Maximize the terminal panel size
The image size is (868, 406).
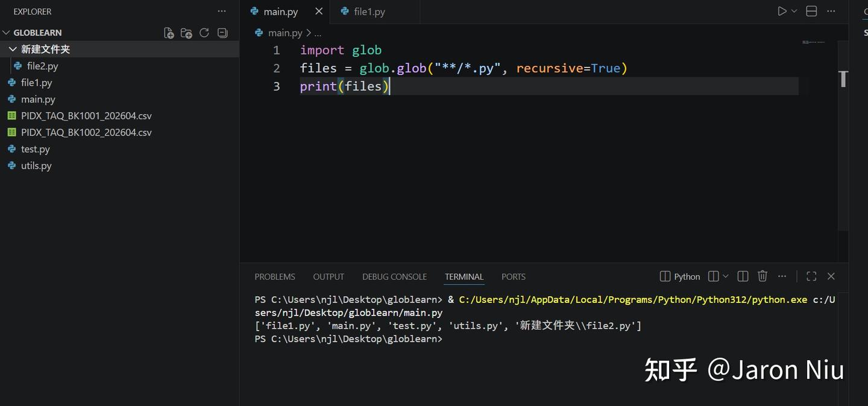(x=811, y=276)
